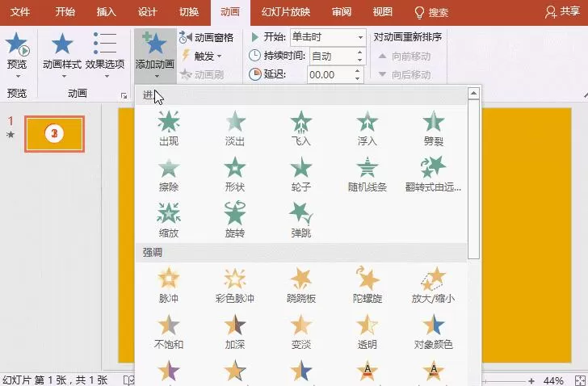Apply the 陀螺旋 emphasis effect
This screenshot has width=588, height=386.
[367, 286]
